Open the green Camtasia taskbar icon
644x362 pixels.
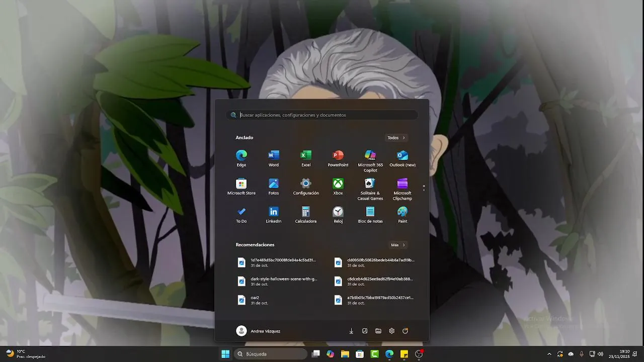click(375, 354)
